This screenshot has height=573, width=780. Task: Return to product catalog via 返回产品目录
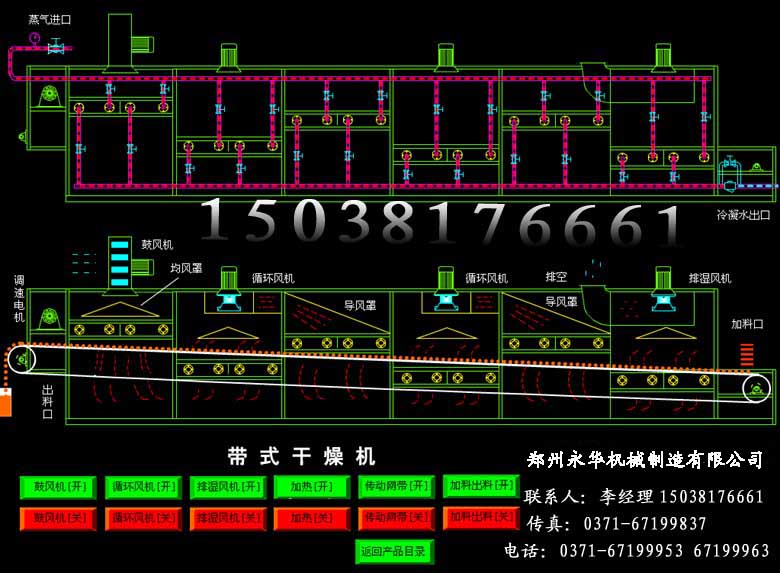click(x=394, y=550)
